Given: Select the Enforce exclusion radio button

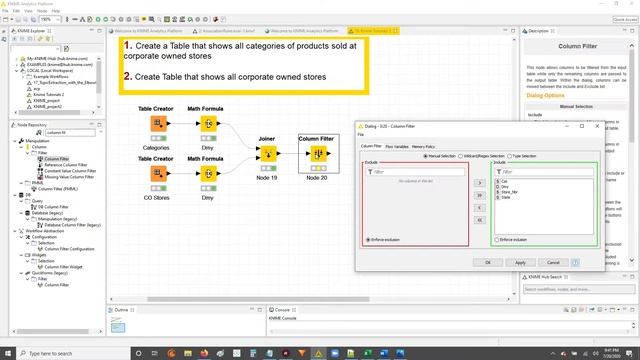Looking at the screenshot, I should pos(368,240).
